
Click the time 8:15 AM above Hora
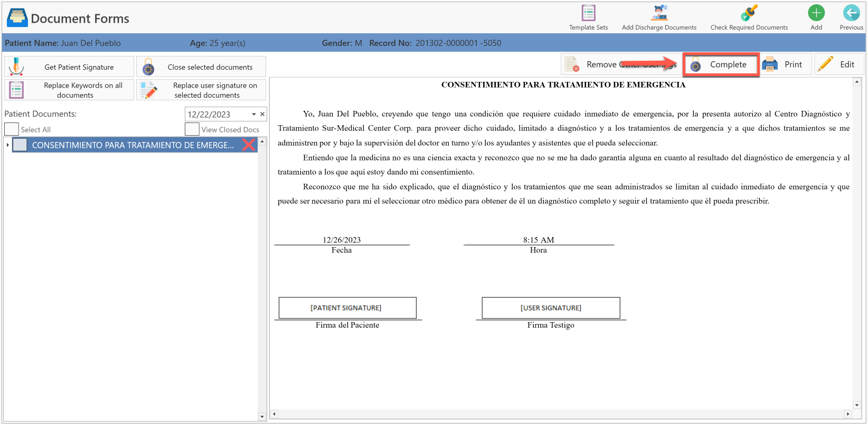[x=539, y=240]
